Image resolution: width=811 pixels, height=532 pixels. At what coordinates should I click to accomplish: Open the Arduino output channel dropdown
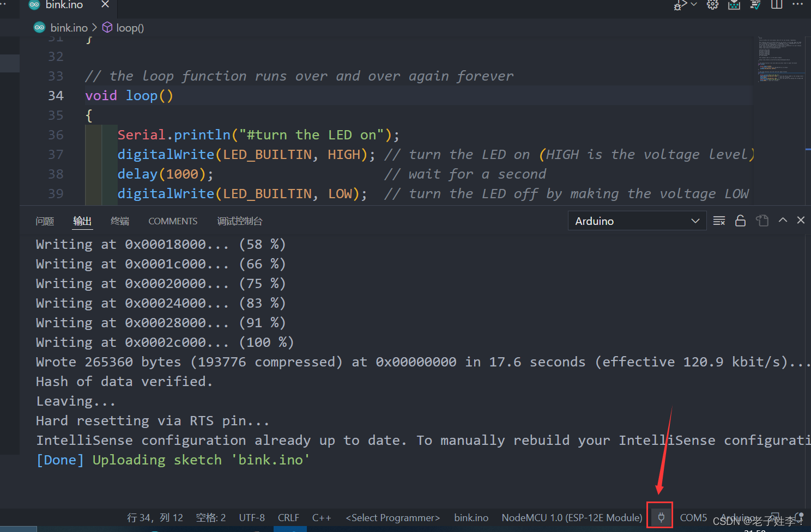pyautogui.click(x=637, y=221)
